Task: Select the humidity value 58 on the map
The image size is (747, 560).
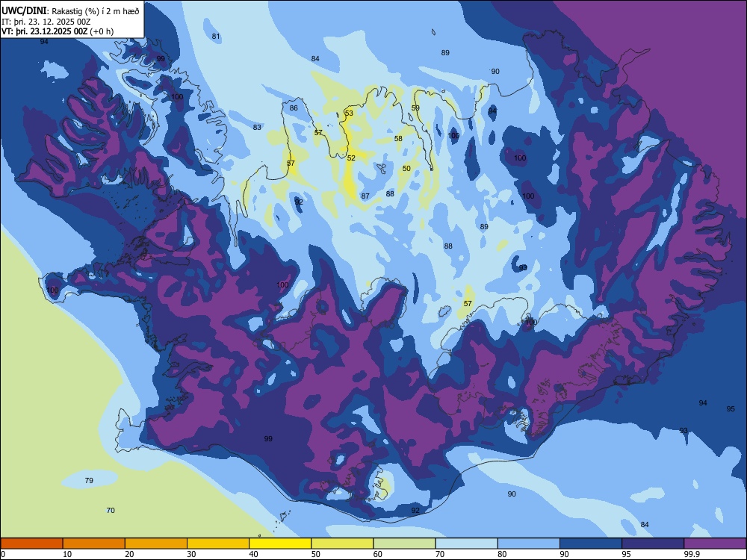Action: 398,139
